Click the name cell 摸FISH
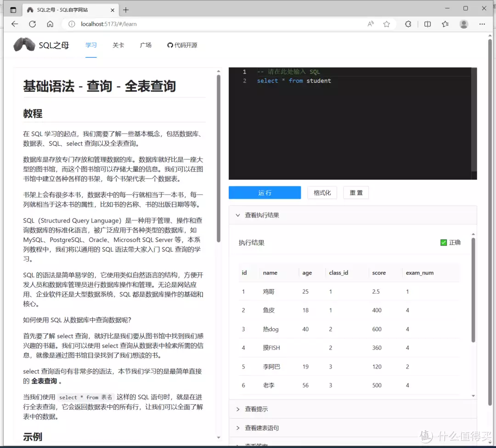496x448 pixels. click(271, 348)
